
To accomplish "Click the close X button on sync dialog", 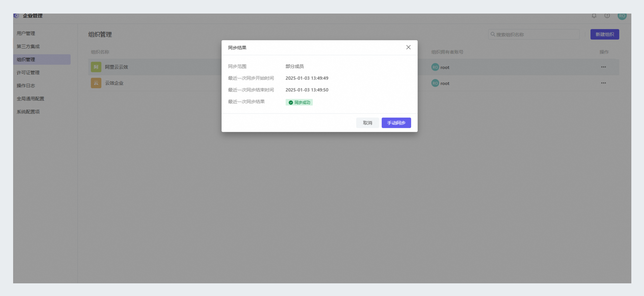I will (408, 47).
